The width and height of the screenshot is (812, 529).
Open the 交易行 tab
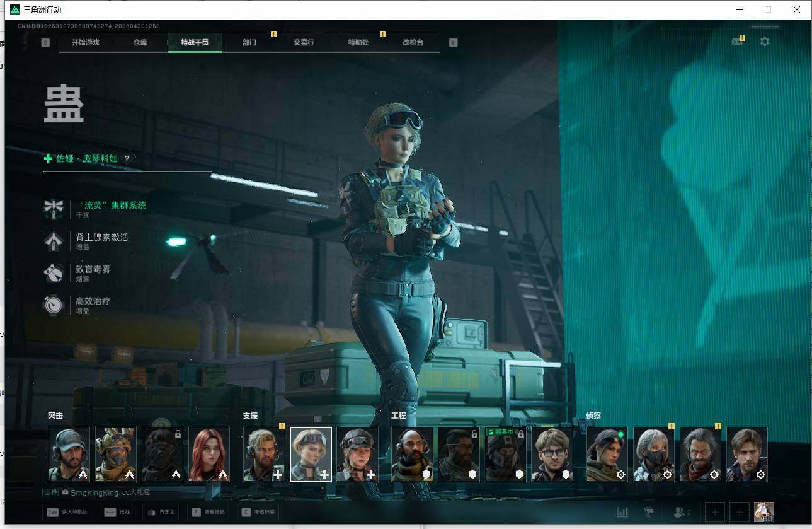(304, 42)
